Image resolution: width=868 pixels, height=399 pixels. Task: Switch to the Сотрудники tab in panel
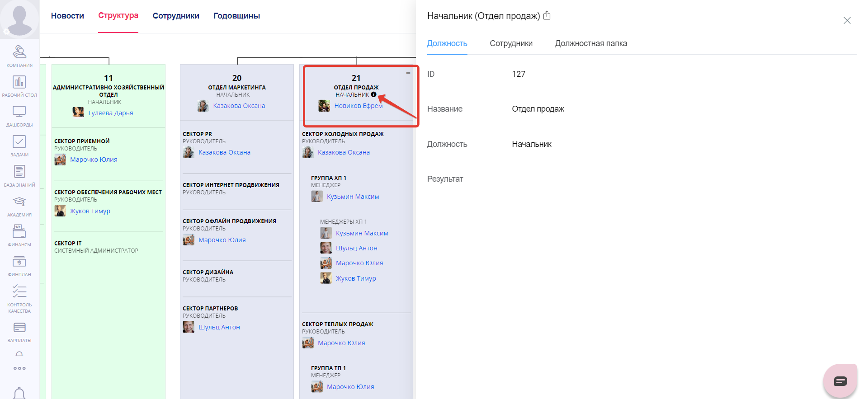tap(511, 43)
